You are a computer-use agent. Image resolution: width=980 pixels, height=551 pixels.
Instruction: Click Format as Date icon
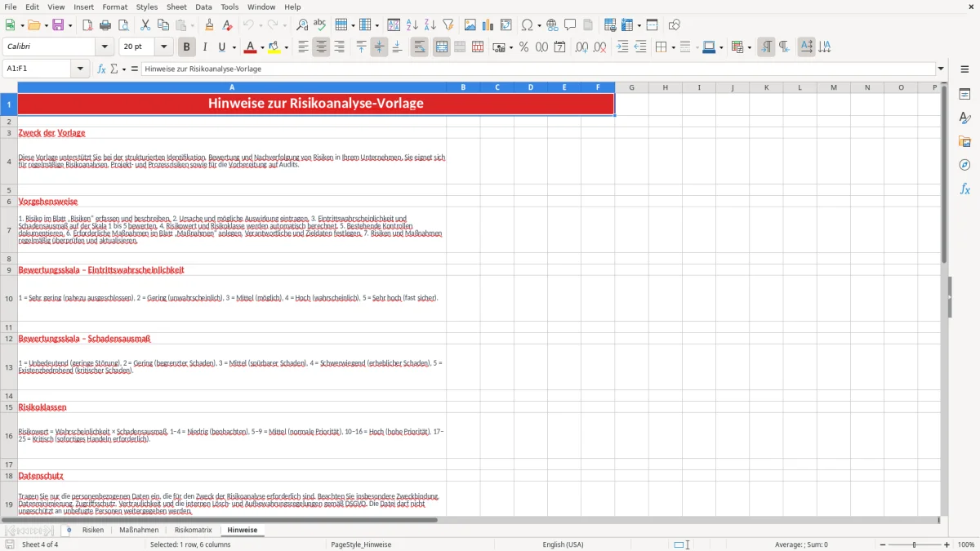coord(559,47)
